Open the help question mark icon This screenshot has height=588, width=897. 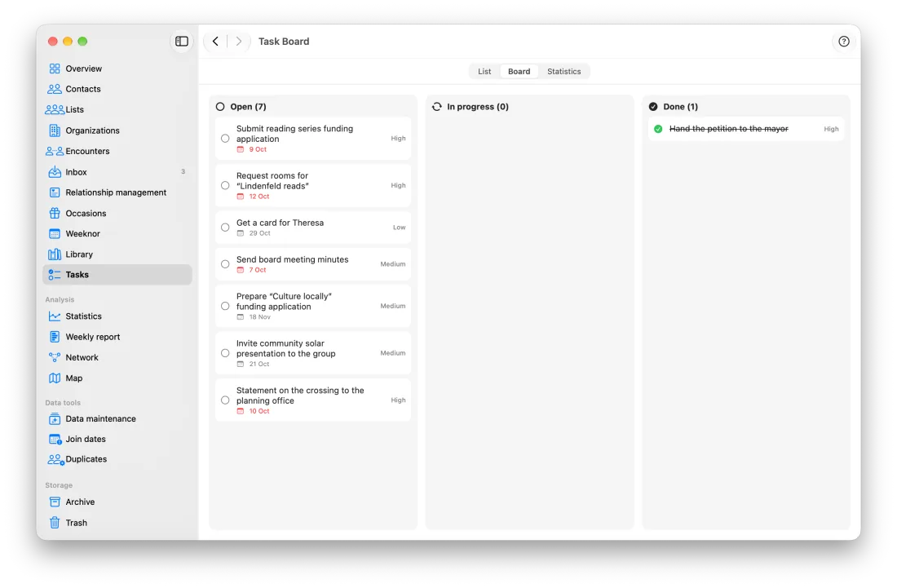[843, 41]
